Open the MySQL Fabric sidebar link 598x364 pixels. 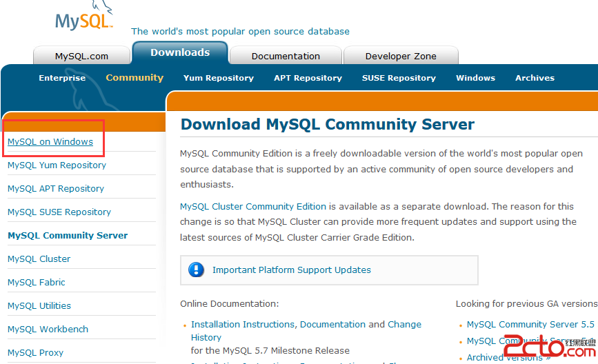click(x=37, y=283)
